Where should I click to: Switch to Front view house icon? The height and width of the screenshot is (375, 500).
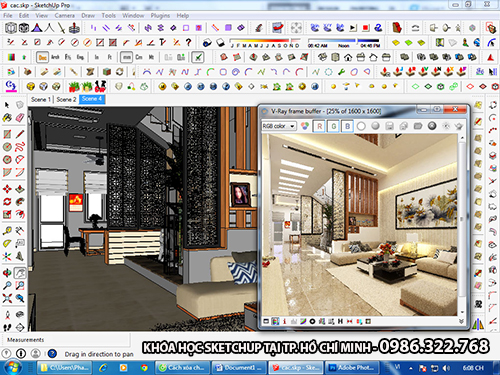coord(348,57)
